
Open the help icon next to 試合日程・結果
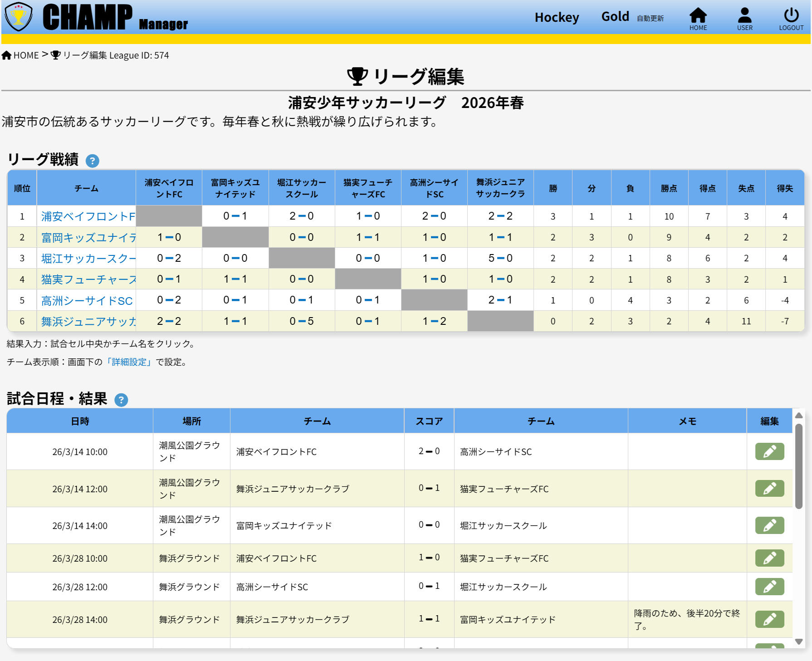(x=121, y=401)
